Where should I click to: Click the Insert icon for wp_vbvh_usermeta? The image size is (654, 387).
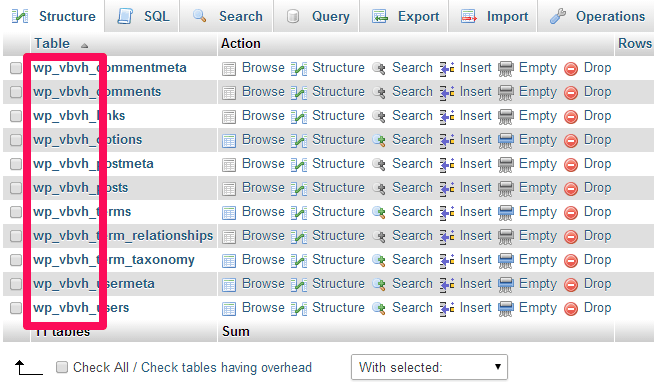(x=447, y=284)
